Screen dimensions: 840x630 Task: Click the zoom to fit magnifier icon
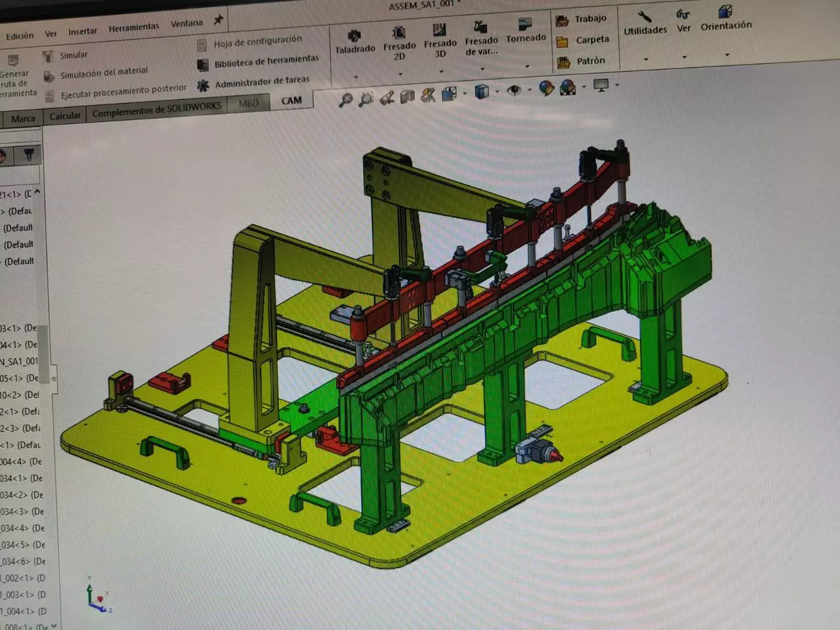[x=345, y=100]
